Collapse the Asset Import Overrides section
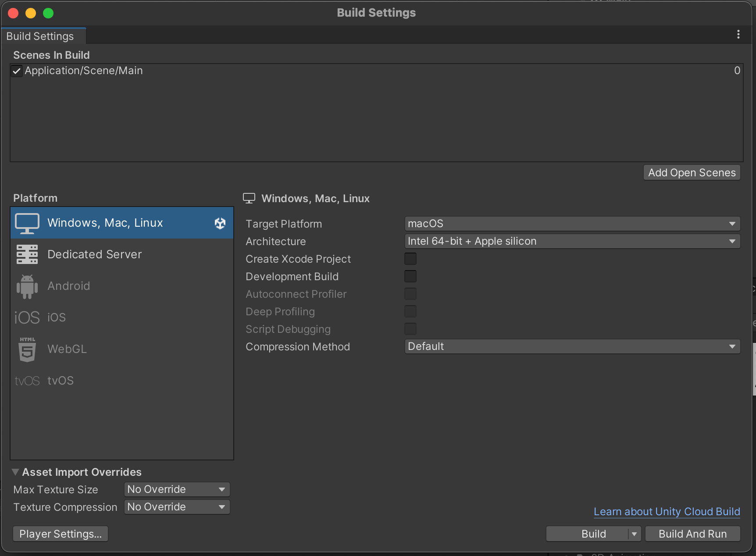 tap(15, 472)
